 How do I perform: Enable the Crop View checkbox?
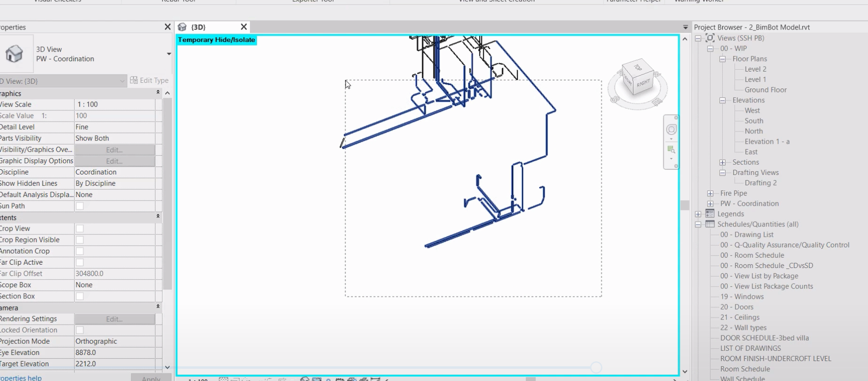click(x=79, y=229)
